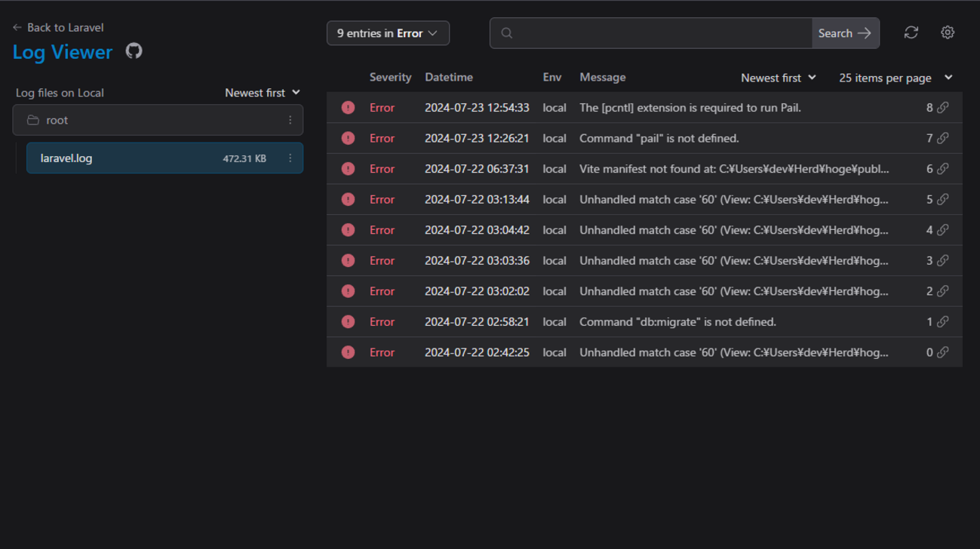Copy link icon for entry 7
Viewport: 980px width, 549px height.
(943, 138)
